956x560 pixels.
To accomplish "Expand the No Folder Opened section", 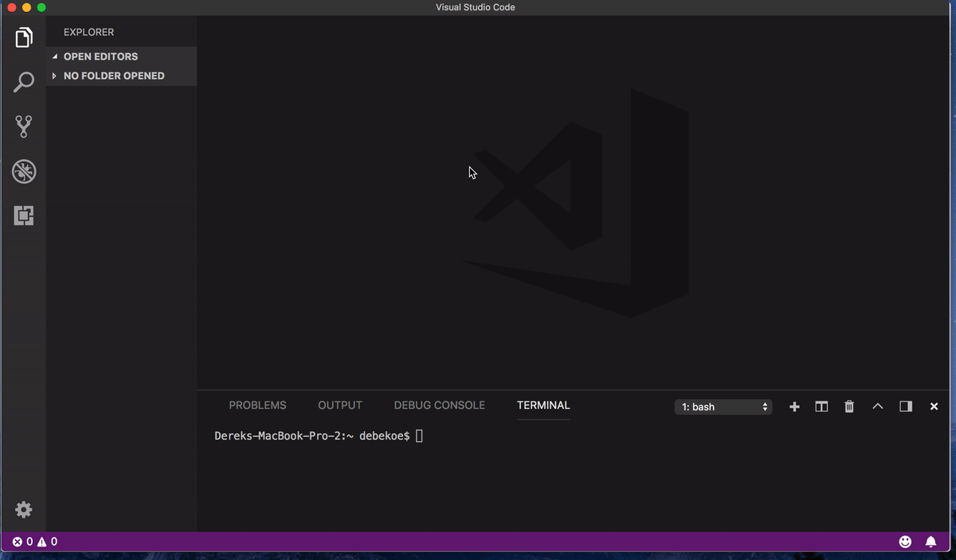I will [121, 76].
